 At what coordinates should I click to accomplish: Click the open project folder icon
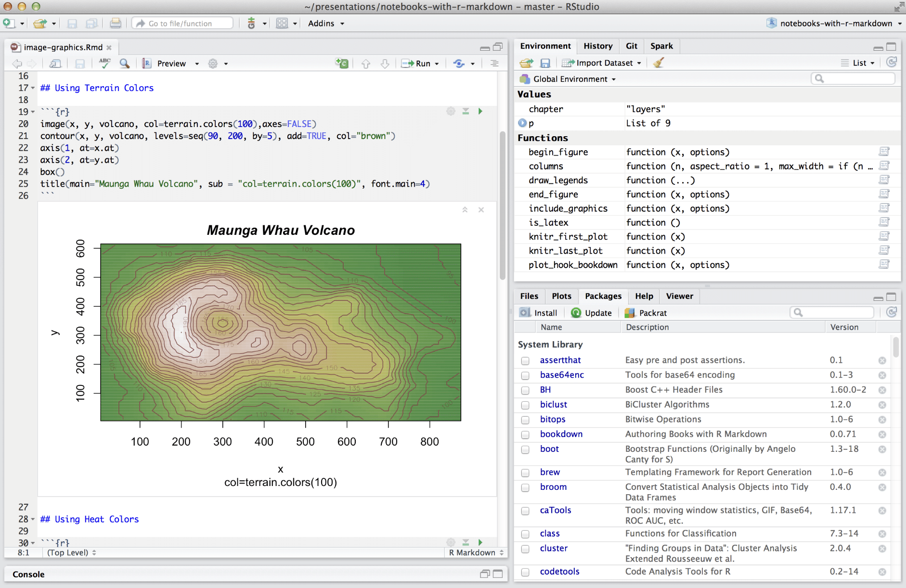pyautogui.click(x=40, y=23)
